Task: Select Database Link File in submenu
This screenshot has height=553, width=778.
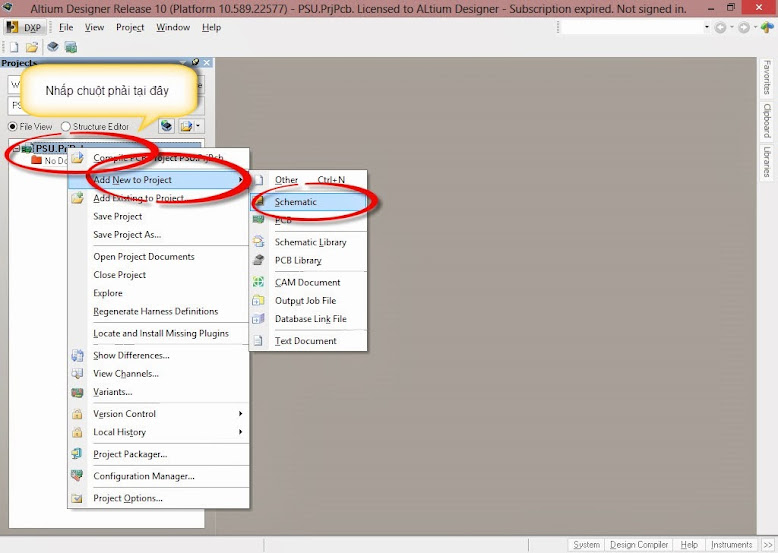Action: [308, 319]
